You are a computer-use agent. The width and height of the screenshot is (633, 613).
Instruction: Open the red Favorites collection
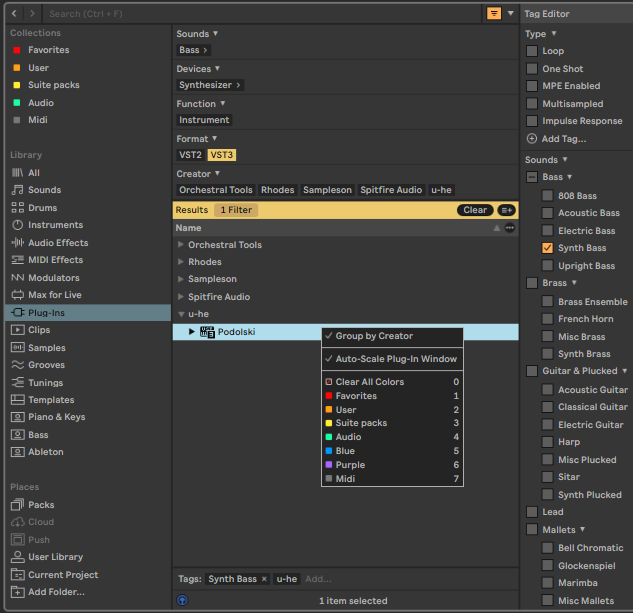41,50
